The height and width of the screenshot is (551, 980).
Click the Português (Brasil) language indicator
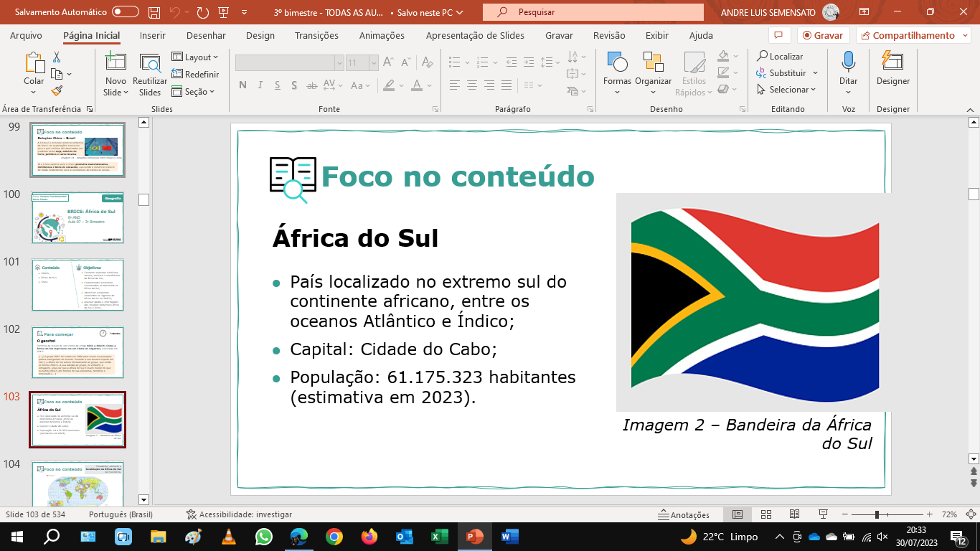coord(121,514)
